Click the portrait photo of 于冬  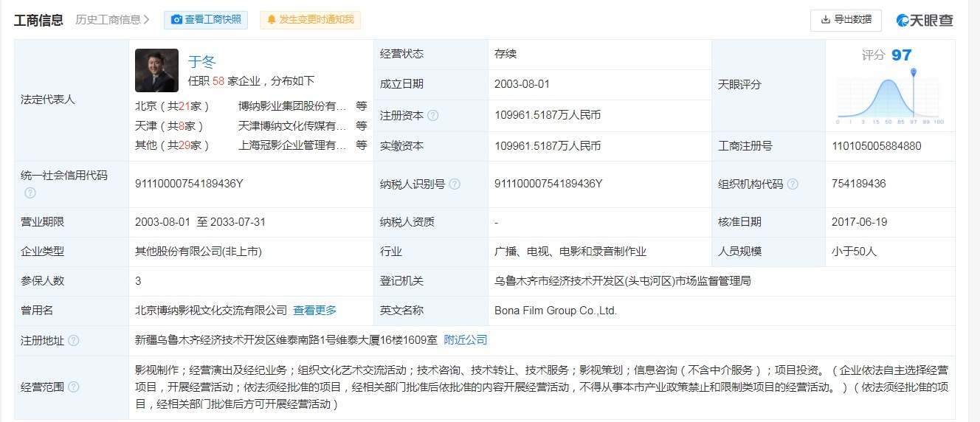156,70
